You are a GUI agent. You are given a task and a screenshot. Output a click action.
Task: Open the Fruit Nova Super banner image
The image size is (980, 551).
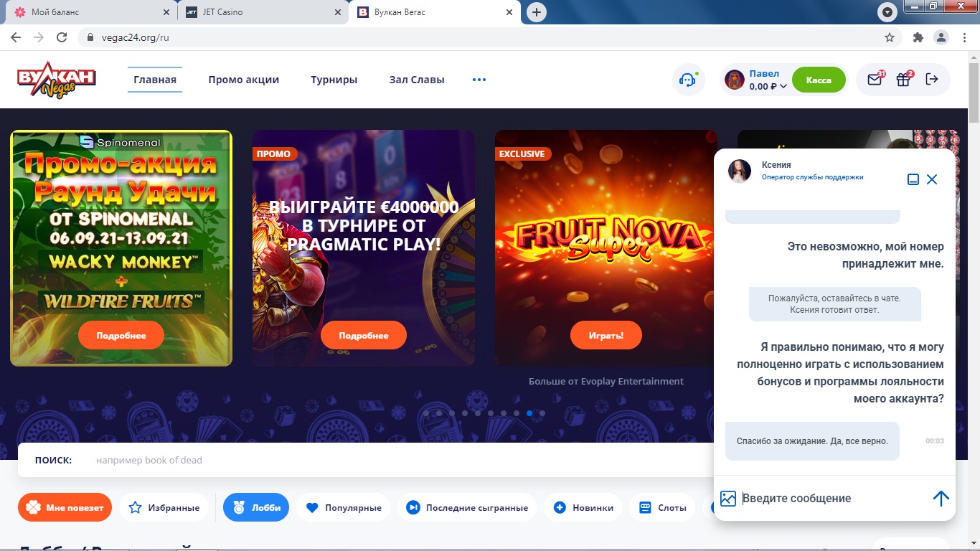[606, 248]
